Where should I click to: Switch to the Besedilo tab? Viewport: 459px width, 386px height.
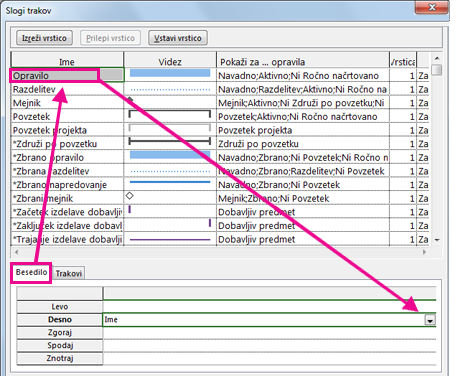(31, 272)
